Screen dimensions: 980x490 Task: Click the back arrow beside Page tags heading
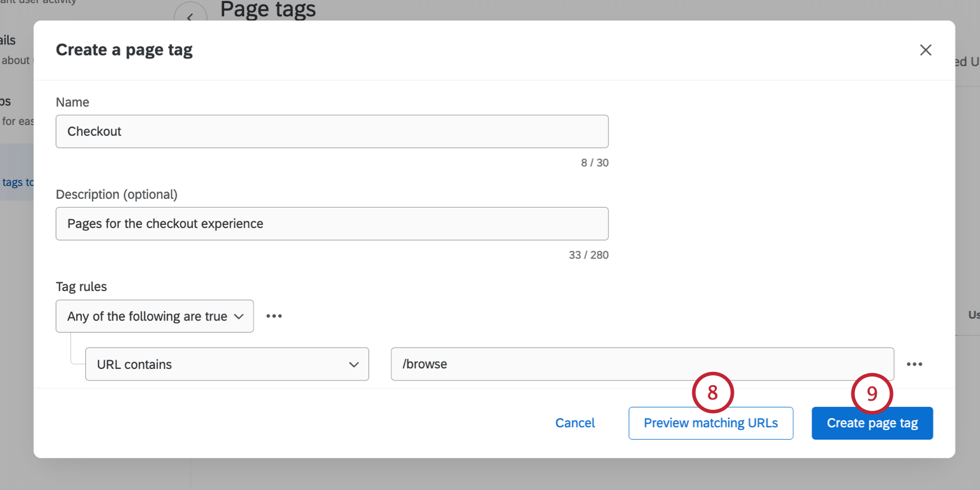(x=190, y=15)
